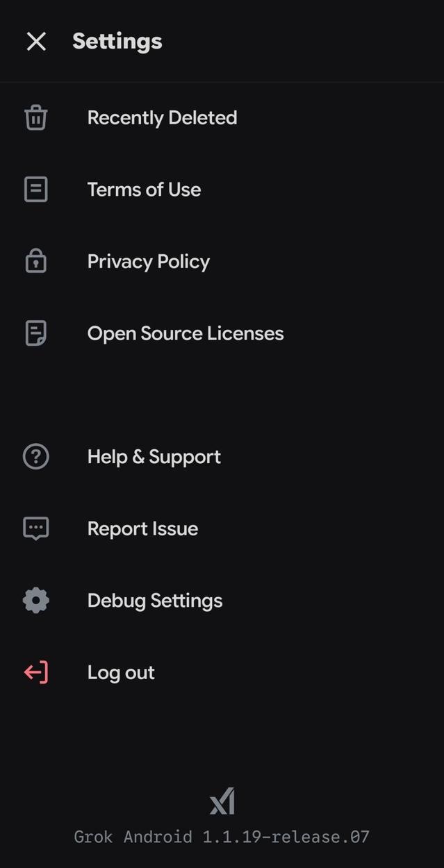444x868 pixels.
Task: Click the padlock icon beside Privacy Policy
Action: click(35, 261)
